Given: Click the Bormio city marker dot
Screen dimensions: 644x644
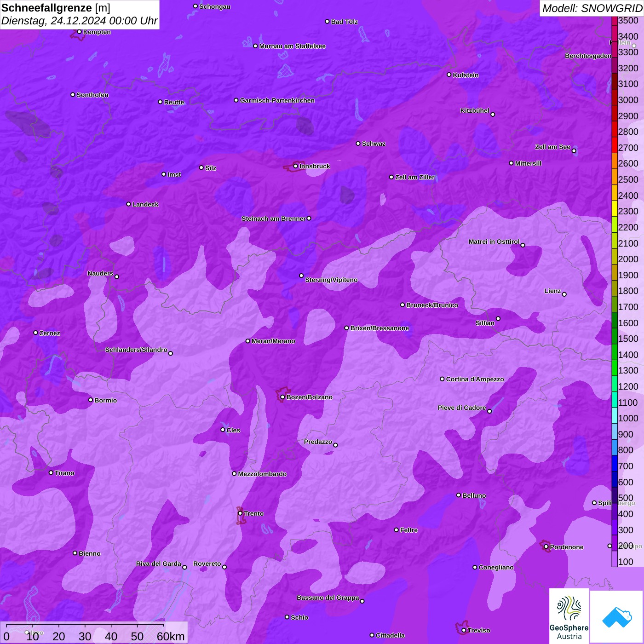Looking at the screenshot, I should tap(91, 400).
